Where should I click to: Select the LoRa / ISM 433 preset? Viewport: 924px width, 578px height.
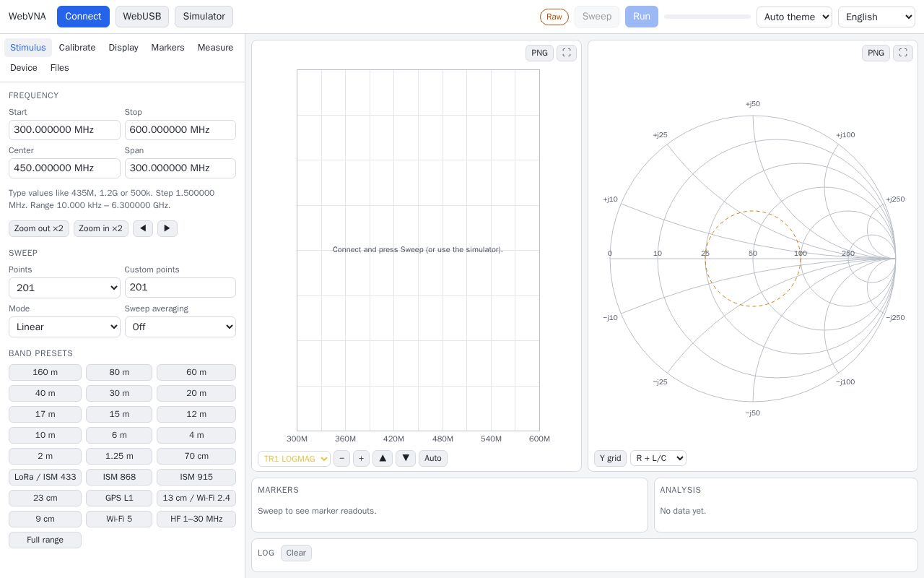[45, 477]
